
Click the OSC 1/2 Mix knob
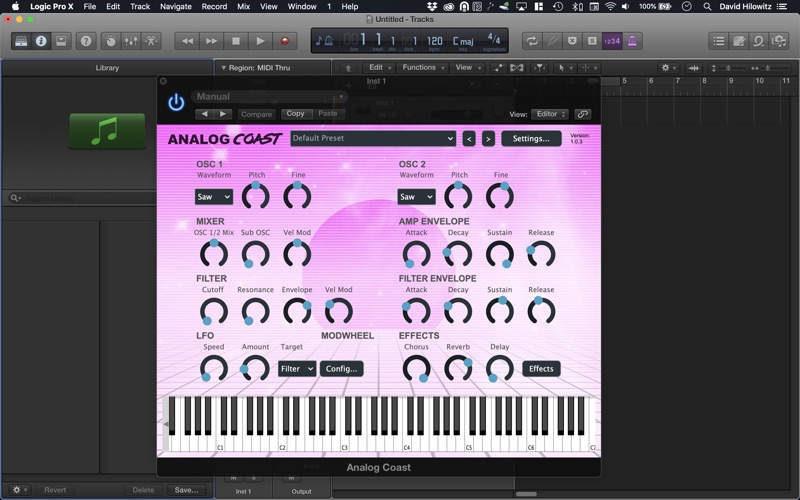(x=214, y=254)
